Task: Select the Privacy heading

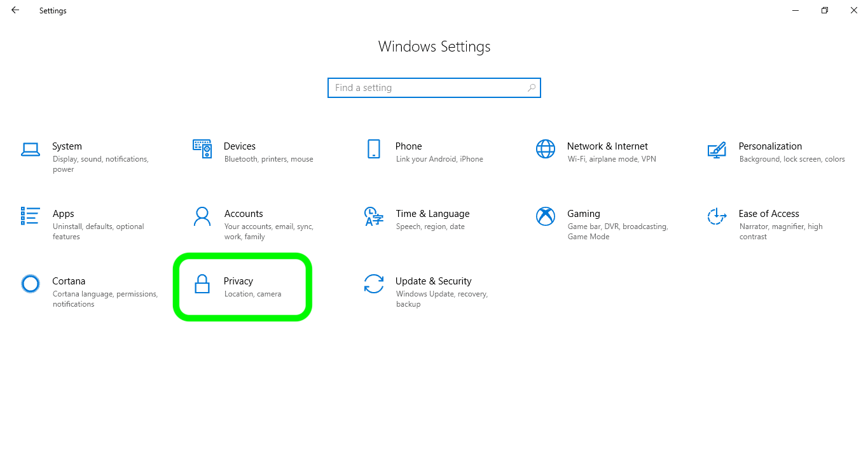Action: tap(238, 281)
